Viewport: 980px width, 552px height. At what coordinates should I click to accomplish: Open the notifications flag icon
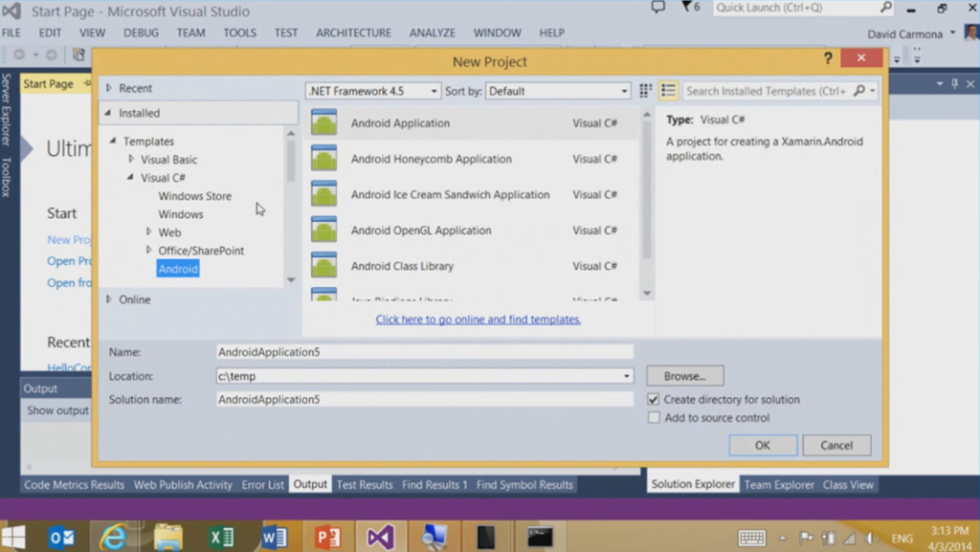[687, 8]
